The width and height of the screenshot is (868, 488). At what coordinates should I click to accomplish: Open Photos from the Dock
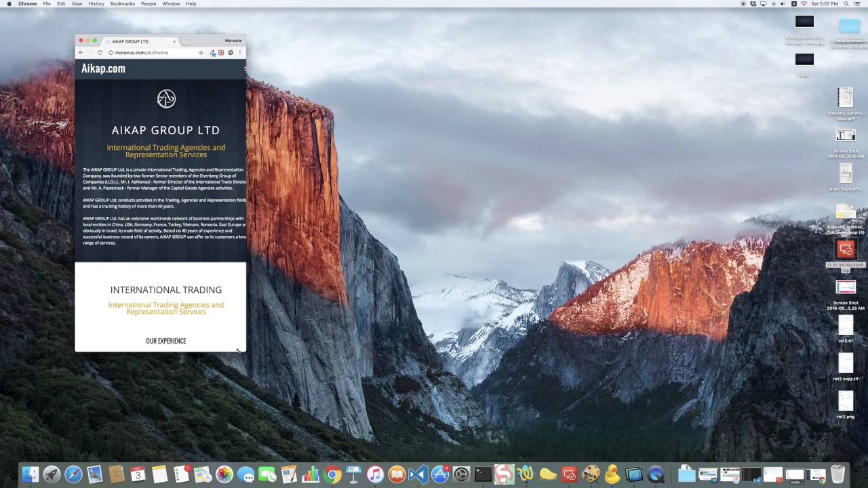point(224,474)
